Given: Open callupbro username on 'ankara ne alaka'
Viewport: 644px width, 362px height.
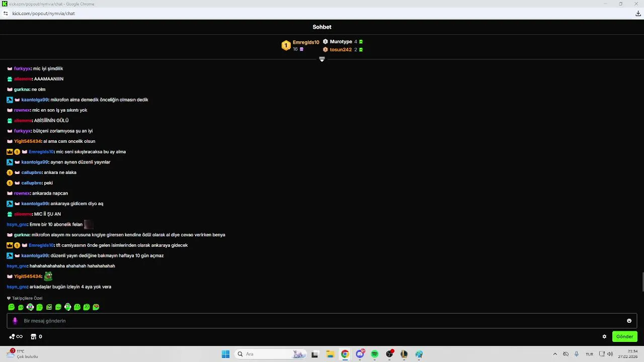Looking at the screenshot, I should (31, 172).
